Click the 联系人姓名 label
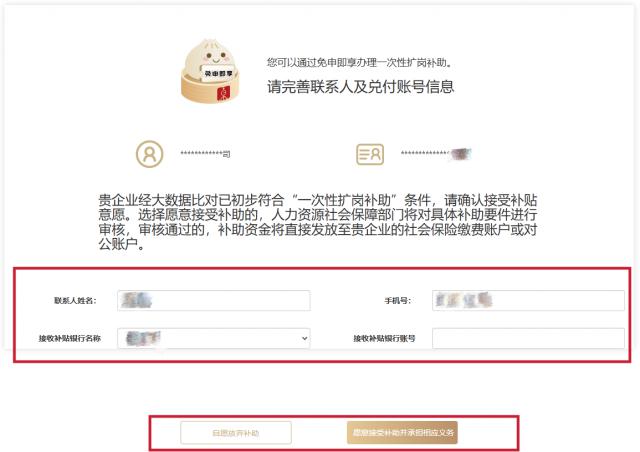 point(75,301)
